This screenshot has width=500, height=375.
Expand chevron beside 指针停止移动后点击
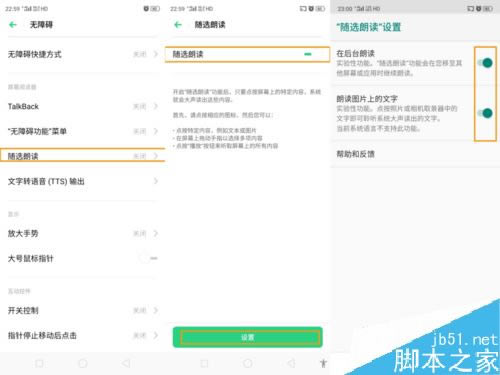[x=156, y=335]
